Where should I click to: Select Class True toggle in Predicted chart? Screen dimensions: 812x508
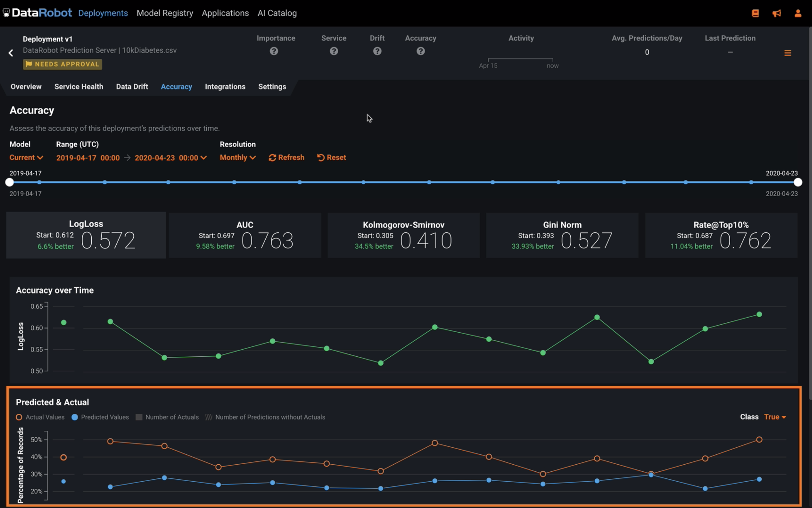click(x=774, y=417)
